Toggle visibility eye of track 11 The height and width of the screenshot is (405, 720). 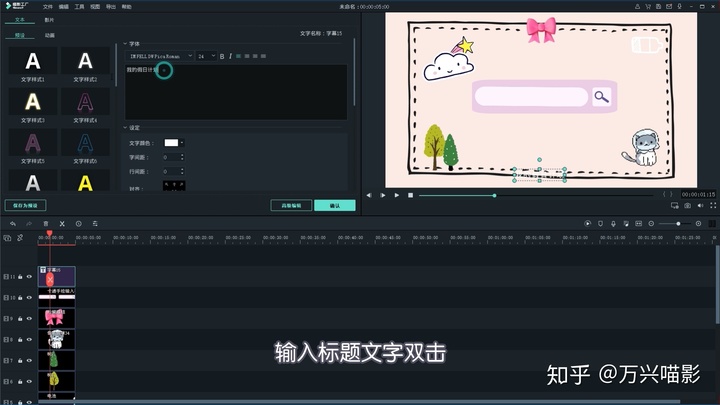click(x=29, y=277)
